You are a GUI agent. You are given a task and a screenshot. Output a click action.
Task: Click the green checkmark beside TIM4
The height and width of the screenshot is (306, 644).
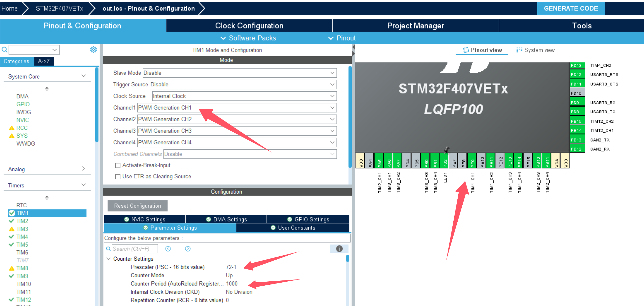[11, 237]
